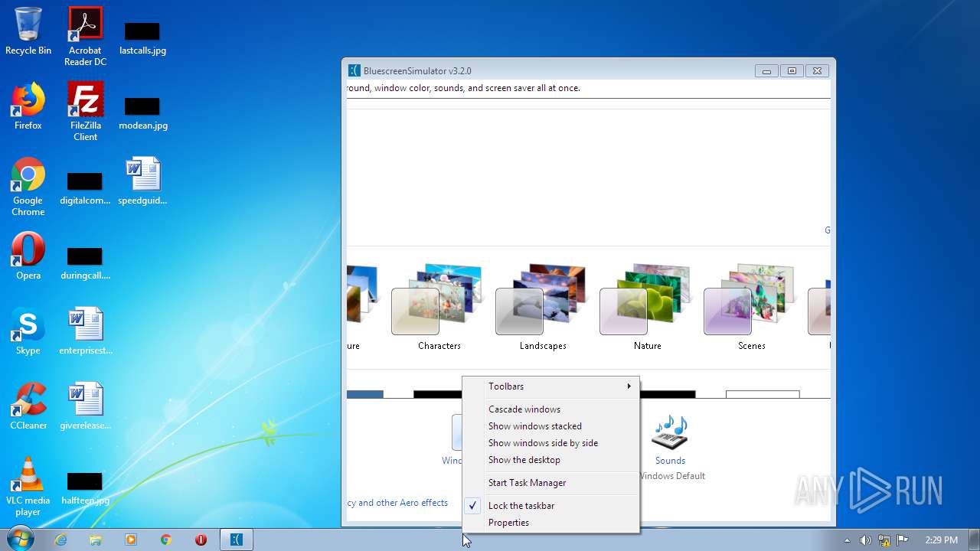The width and height of the screenshot is (980, 551).
Task: Maximize the BluescreenSimulator window
Action: [792, 70]
